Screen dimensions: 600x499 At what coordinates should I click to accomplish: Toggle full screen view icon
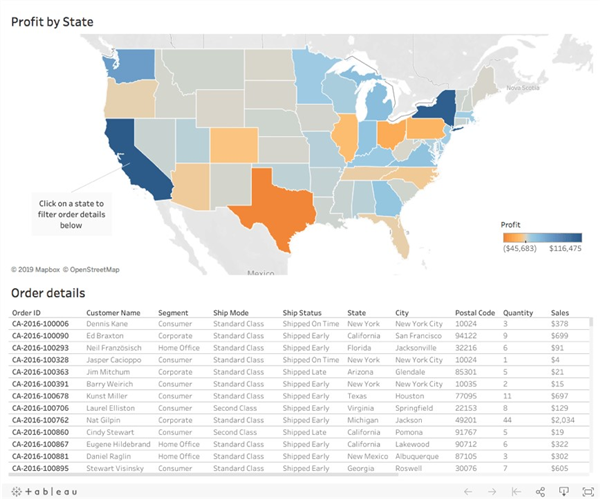(x=587, y=492)
